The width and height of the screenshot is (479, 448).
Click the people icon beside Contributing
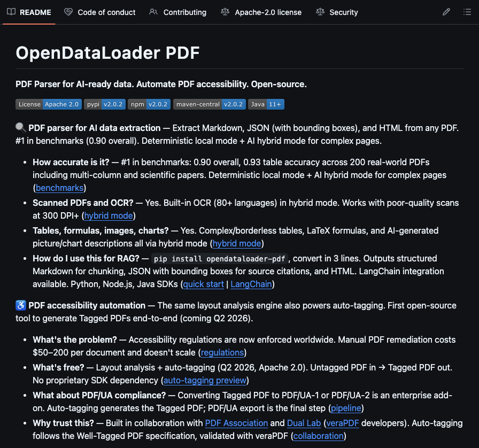(153, 12)
